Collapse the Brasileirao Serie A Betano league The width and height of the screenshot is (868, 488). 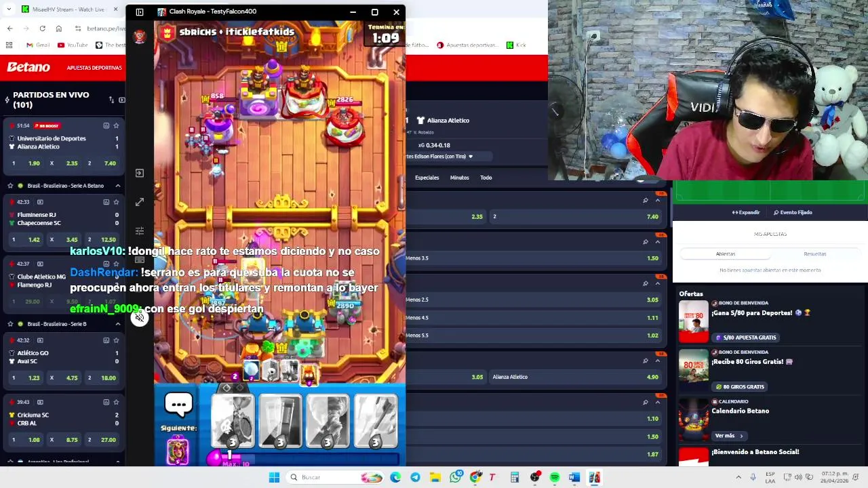[x=117, y=185]
